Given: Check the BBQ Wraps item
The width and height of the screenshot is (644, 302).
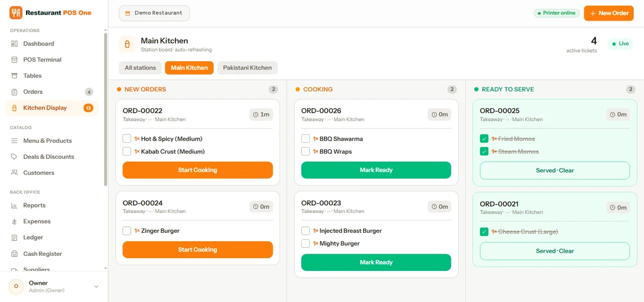Looking at the screenshot, I should tap(305, 151).
